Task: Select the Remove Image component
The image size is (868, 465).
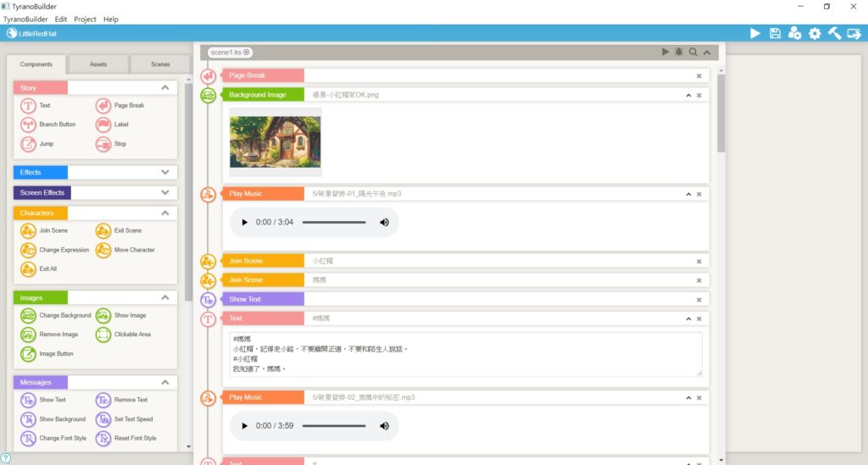Action: click(x=49, y=335)
